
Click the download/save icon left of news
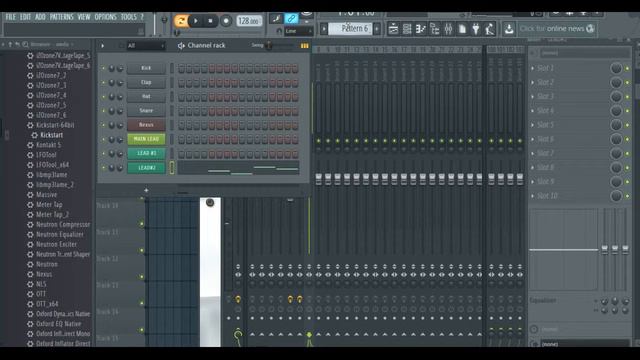click(509, 29)
